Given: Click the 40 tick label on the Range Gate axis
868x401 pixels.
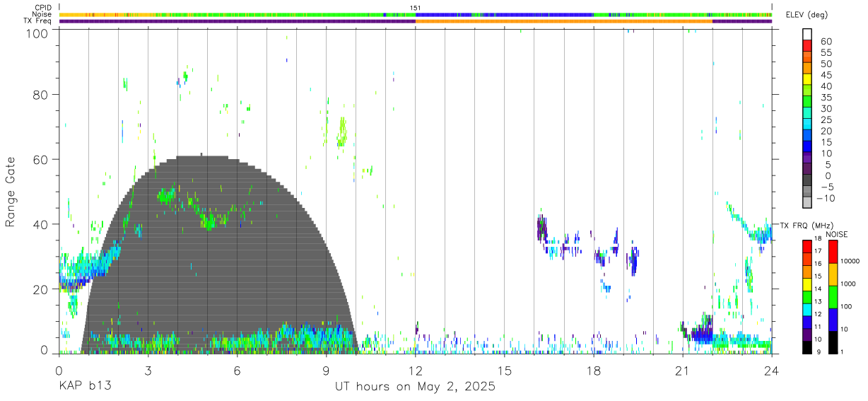Looking at the screenshot, I should pos(41,224).
